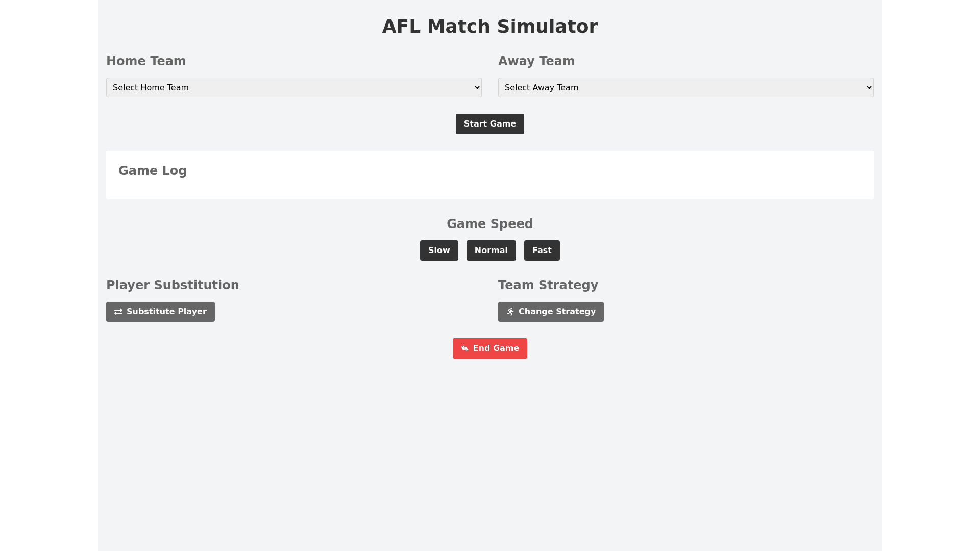Click the Team Strategy heading

pos(548,285)
